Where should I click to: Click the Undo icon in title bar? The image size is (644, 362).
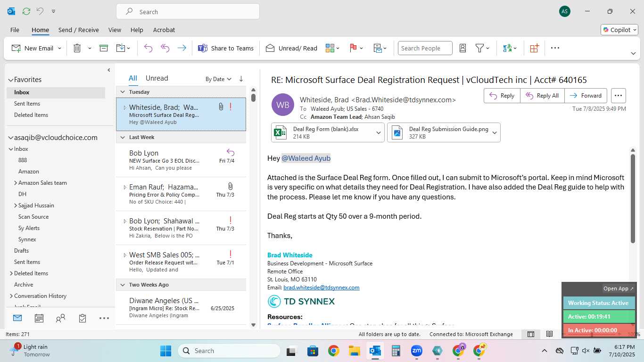coord(40,11)
